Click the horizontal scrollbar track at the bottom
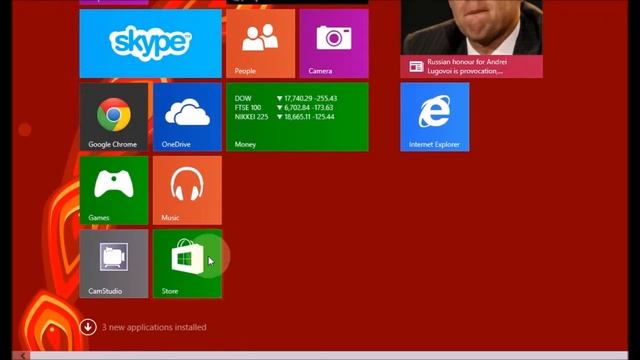This screenshot has width=640, height=360. [x=329, y=356]
